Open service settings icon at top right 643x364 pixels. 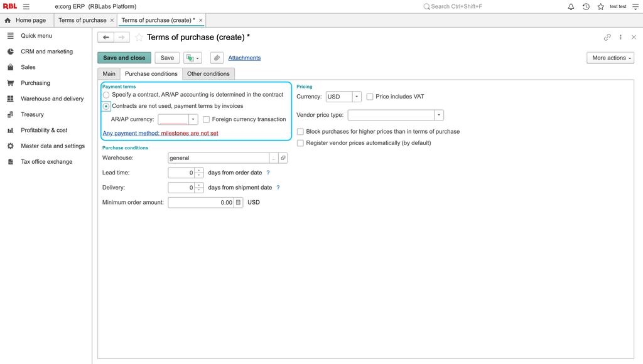coord(635,6)
